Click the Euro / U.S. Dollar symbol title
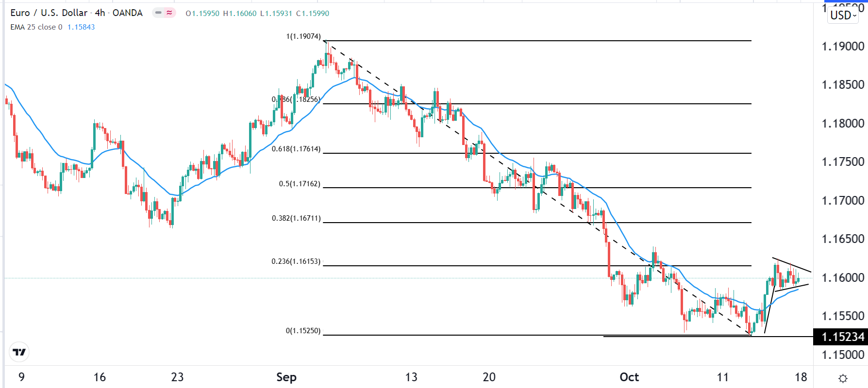868x388 pixels. click(49, 13)
